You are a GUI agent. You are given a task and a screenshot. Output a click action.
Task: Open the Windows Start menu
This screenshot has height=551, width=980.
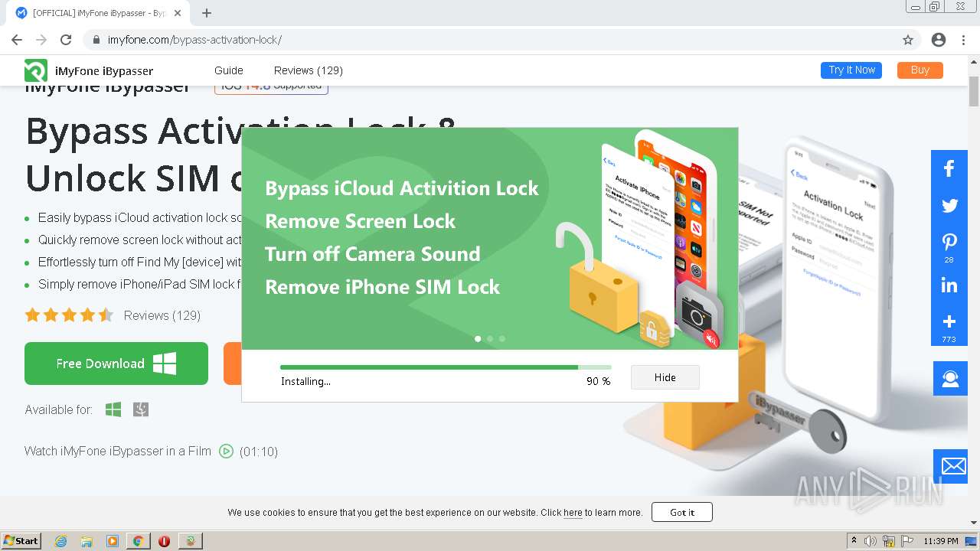click(x=21, y=541)
